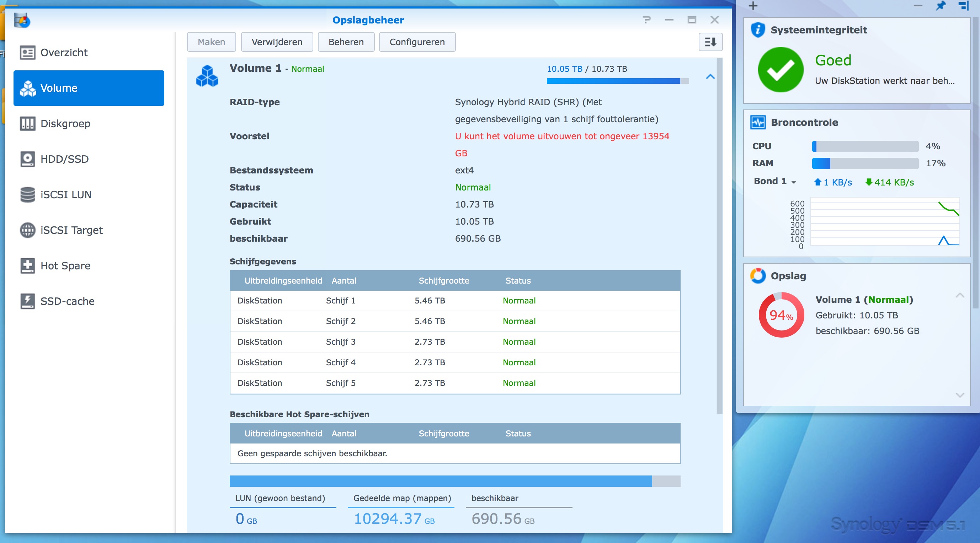Maximize the Opslagbeheer window
980x543 pixels.
click(x=692, y=20)
